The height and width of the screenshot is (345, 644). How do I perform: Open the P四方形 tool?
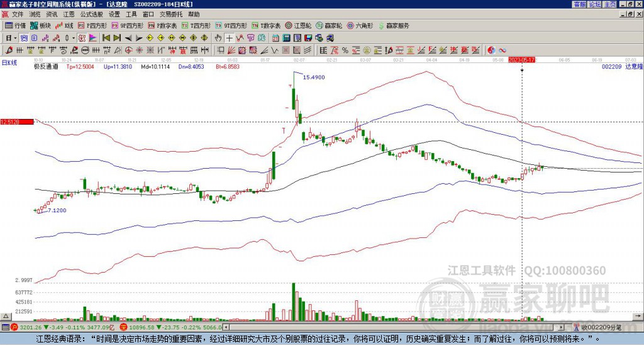92,25
